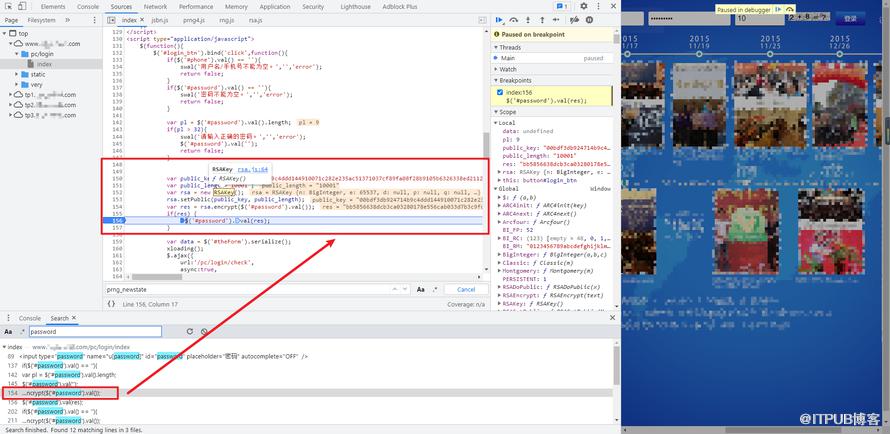
Task: Click the Step debugger icon
Action: pyautogui.click(x=556, y=20)
